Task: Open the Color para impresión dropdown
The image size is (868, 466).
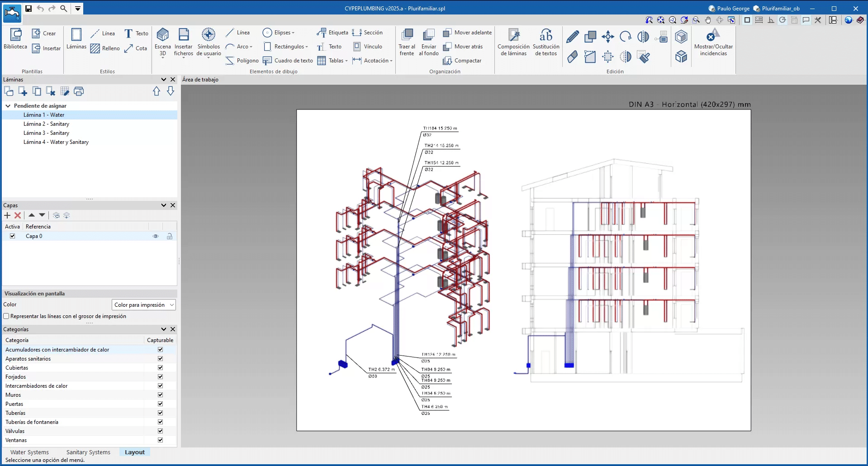Action: [x=143, y=305]
